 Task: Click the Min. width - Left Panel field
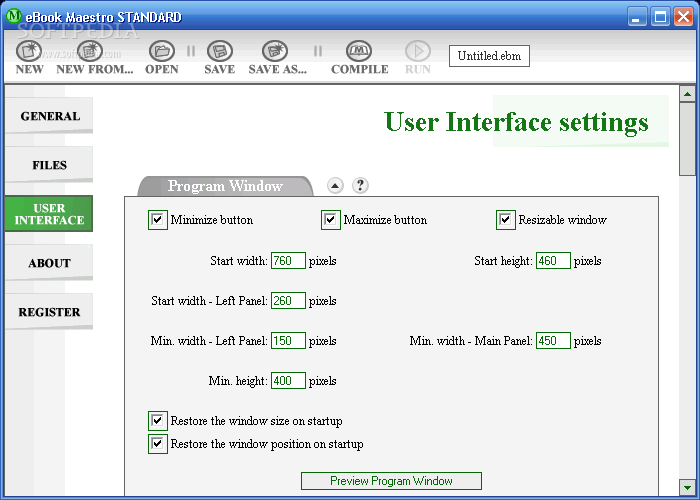click(x=288, y=341)
